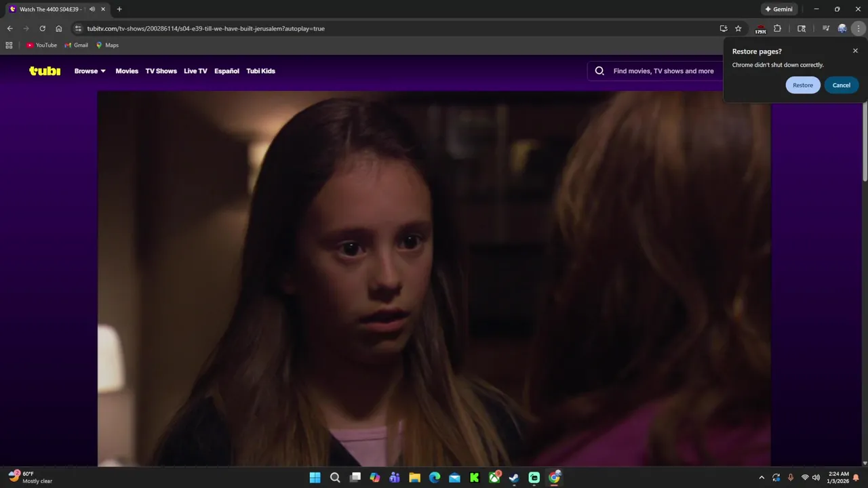The width and height of the screenshot is (868, 488).
Task: Launch Copilot from the taskbar
Action: 375,478
